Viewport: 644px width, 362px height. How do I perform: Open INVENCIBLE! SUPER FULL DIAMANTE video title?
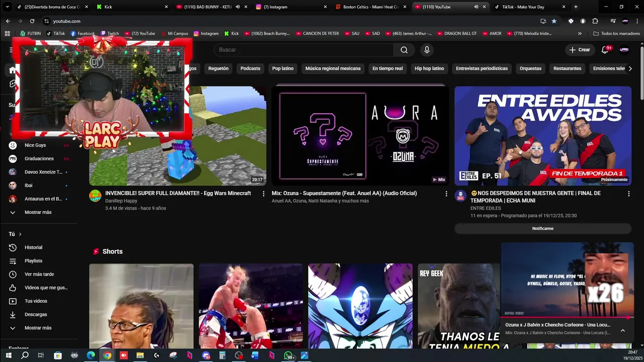[x=178, y=193]
